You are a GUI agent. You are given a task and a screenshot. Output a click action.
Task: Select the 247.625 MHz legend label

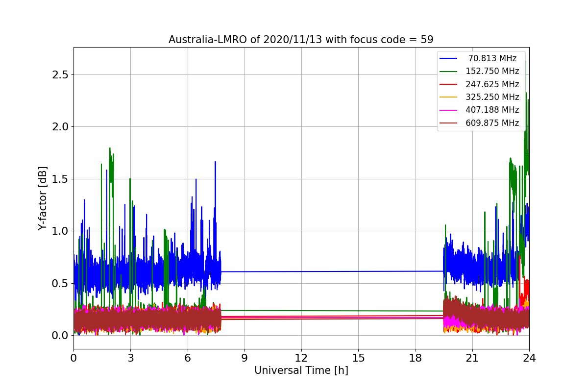tap(492, 84)
